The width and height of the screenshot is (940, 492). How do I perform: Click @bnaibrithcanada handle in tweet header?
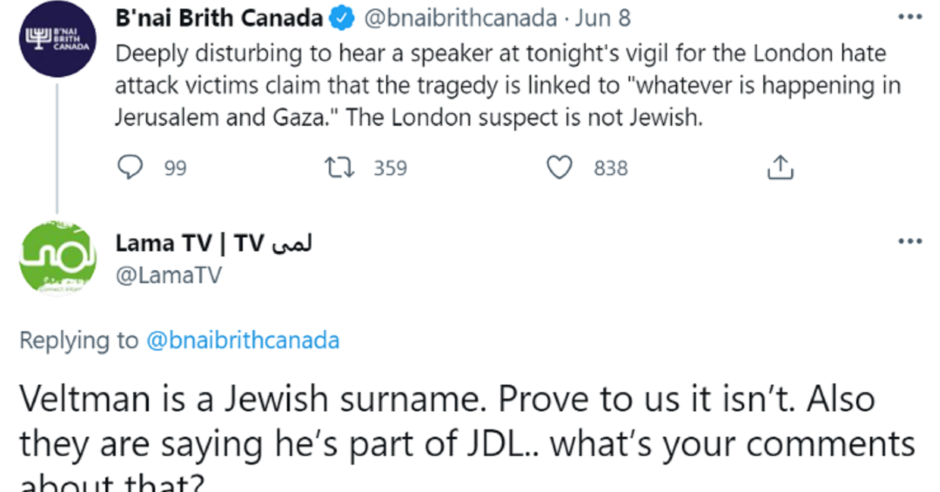[460, 19]
